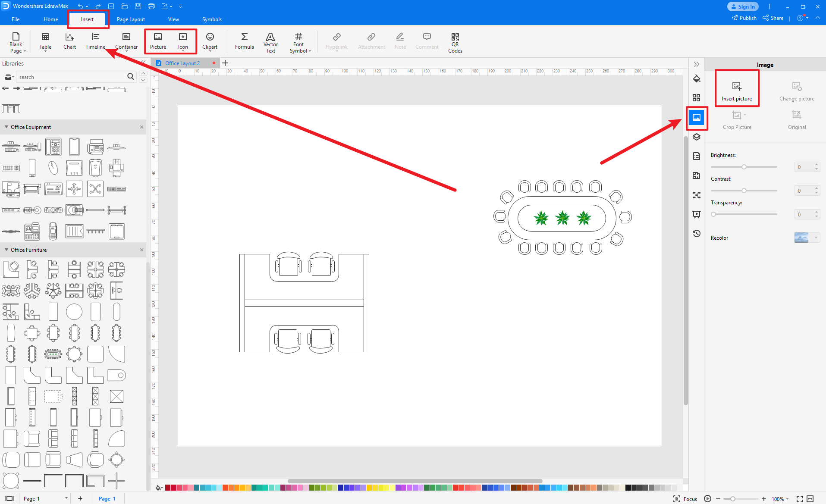Image resolution: width=826 pixels, height=504 pixels.
Task: Select the Picture tool on the Insert ribbon
Action: click(x=158, y=41)
